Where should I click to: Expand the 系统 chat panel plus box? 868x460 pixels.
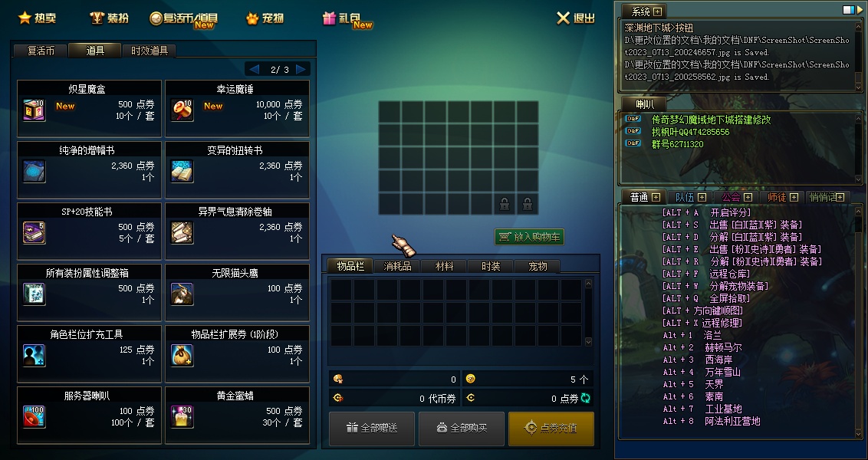(657, 11)
